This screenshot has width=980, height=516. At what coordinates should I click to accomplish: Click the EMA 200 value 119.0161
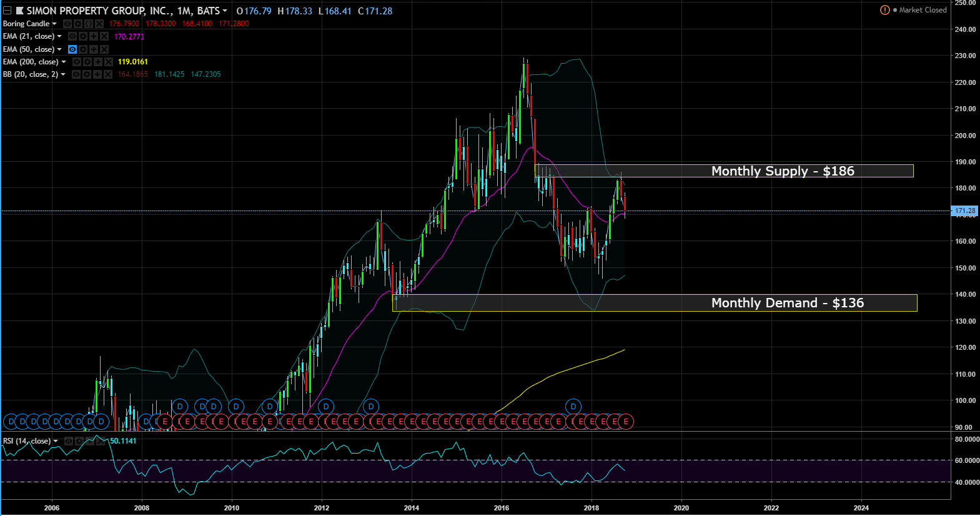(133, 62)
